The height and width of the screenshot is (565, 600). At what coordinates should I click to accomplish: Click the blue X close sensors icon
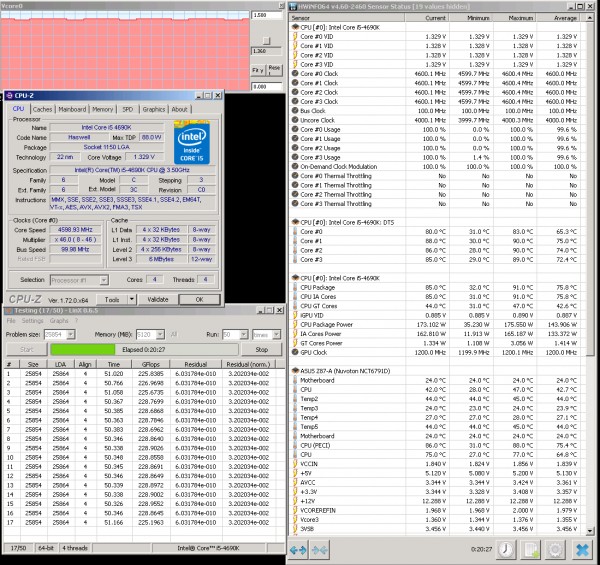[582, 550]
